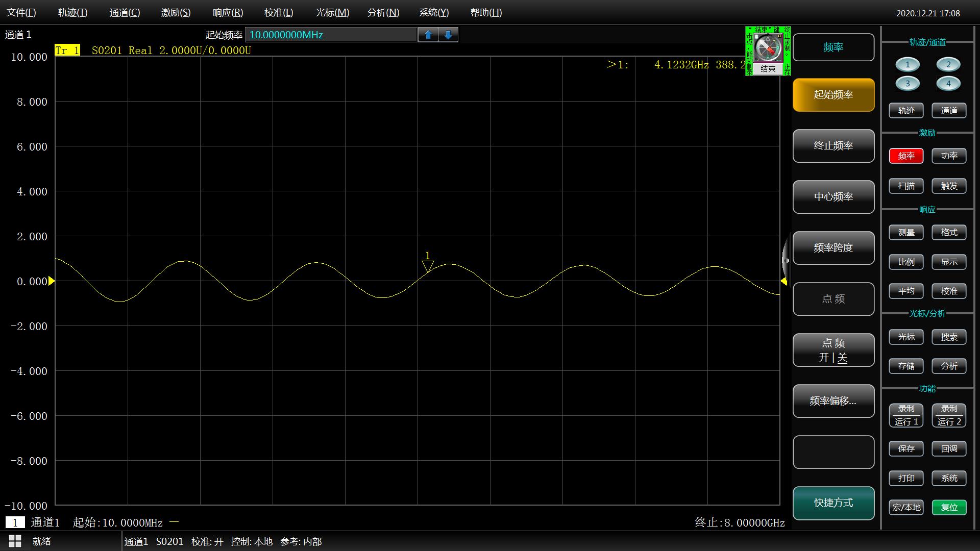The height and width of the screenshot is (551, 980).
Task: Open the 分析(N) menu
Action: point(383,13)
